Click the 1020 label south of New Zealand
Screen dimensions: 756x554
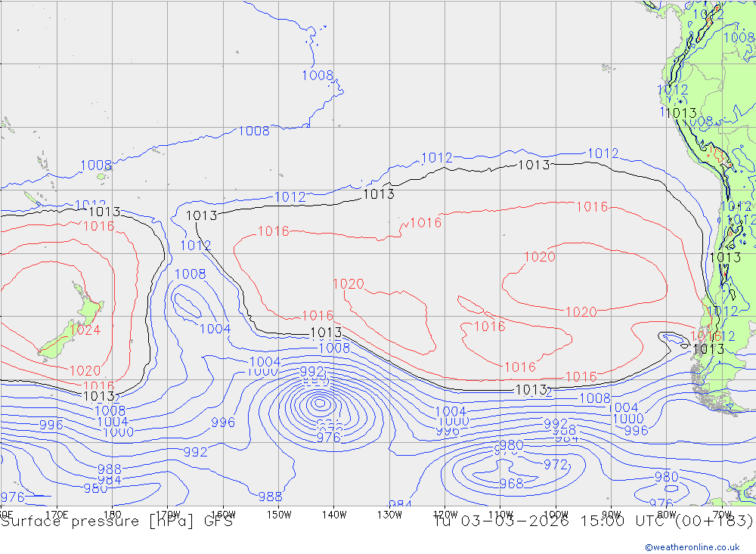point(85,370)
